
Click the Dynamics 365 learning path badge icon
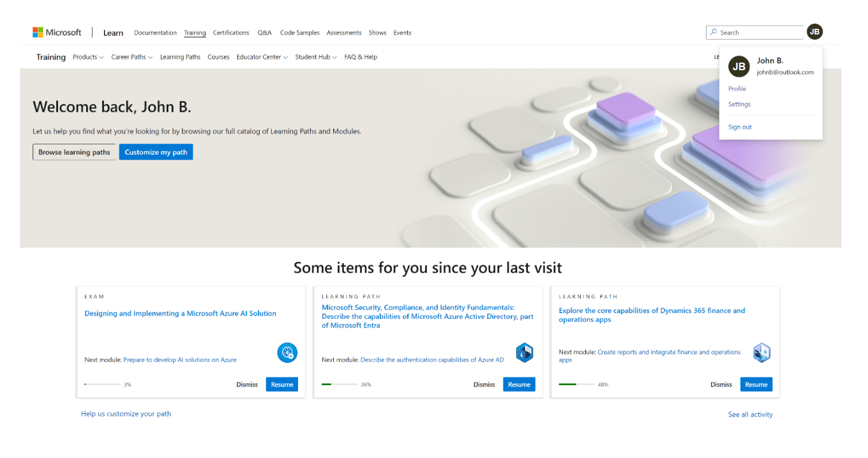click(761, 352)
